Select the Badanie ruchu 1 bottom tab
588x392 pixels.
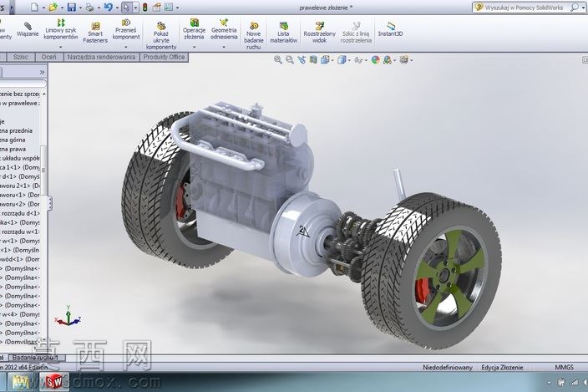pos(36,358)
